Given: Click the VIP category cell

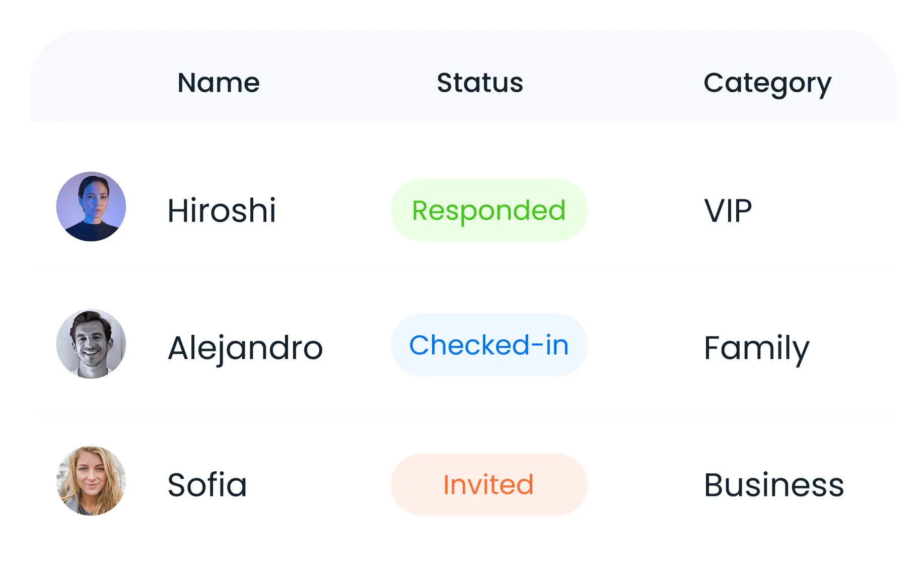Looking at the screenshot, I should (728, 210).
